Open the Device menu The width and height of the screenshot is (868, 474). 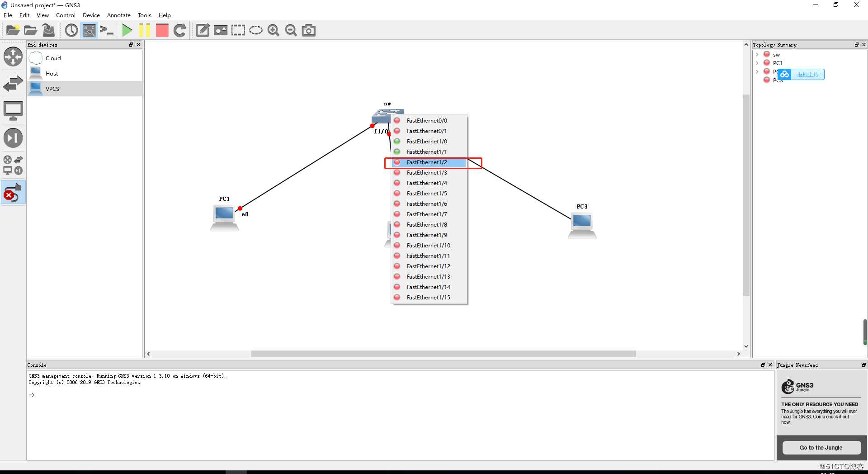pos(91,15)
